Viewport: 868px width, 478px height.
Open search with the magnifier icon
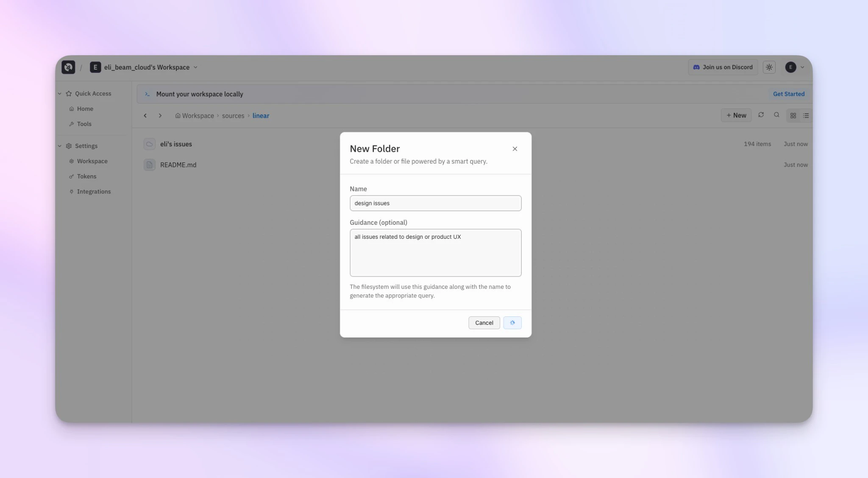click(x=776, y=115)
